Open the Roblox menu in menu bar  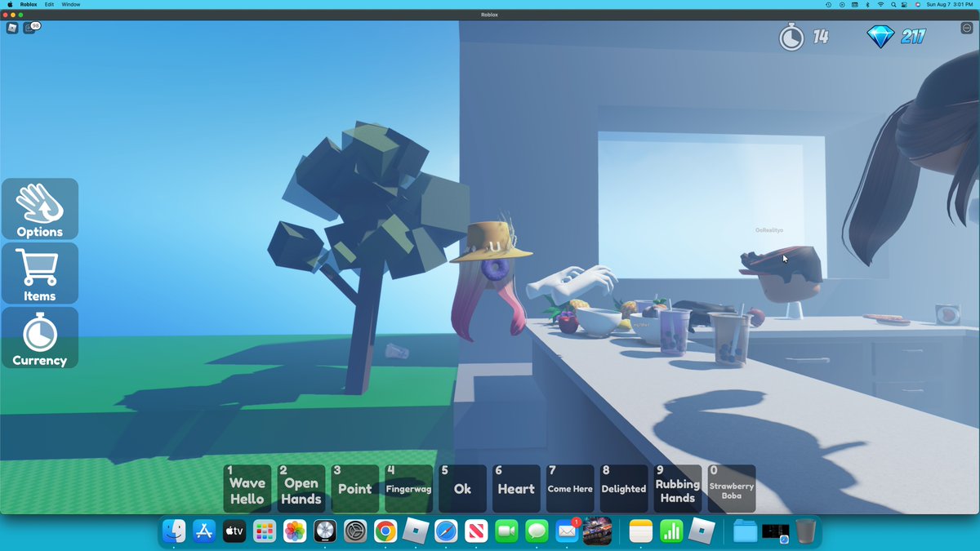click(28, 4)
